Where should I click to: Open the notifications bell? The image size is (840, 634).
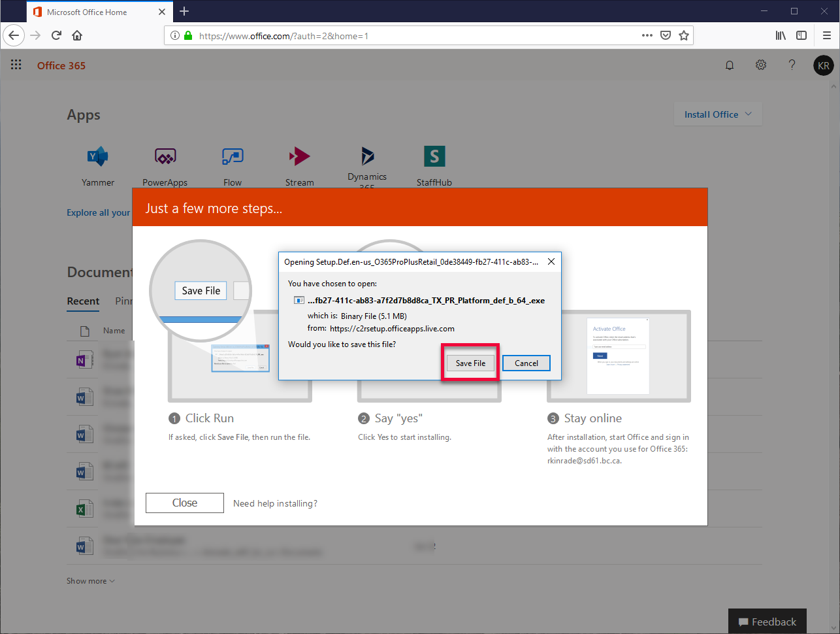coord(730,65)
